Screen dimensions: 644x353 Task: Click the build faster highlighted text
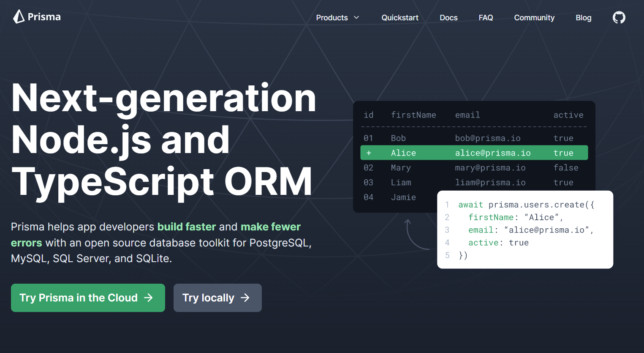(187, 227)
